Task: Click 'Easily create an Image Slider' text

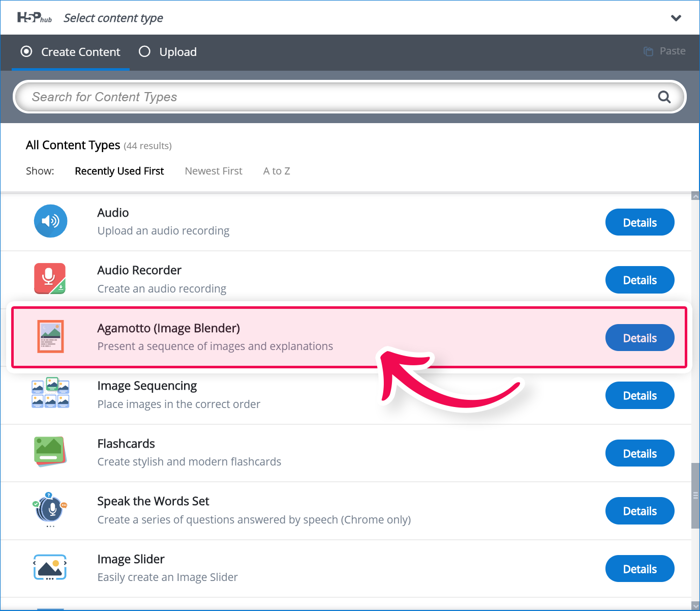Action: [167, 577]
